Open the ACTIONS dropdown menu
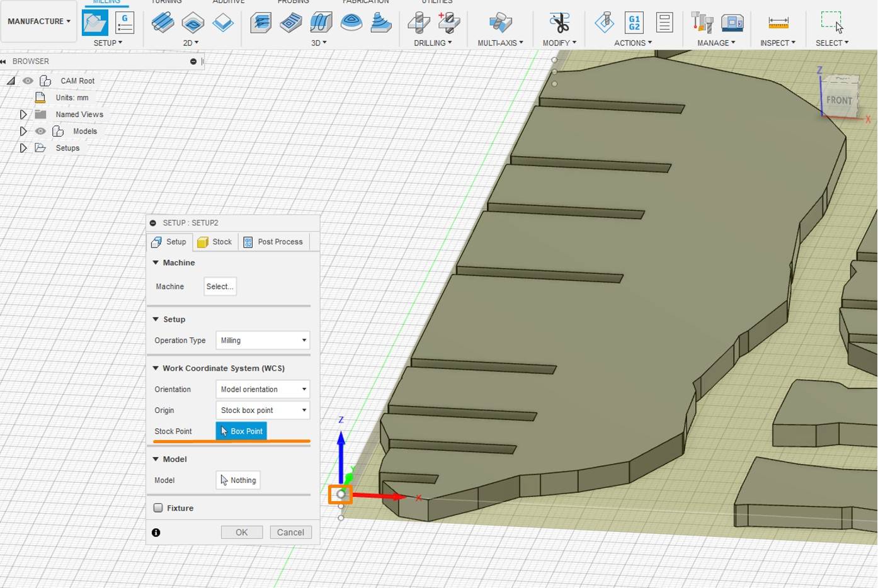This screenshot has height=588, width=878. coord(633,43)
